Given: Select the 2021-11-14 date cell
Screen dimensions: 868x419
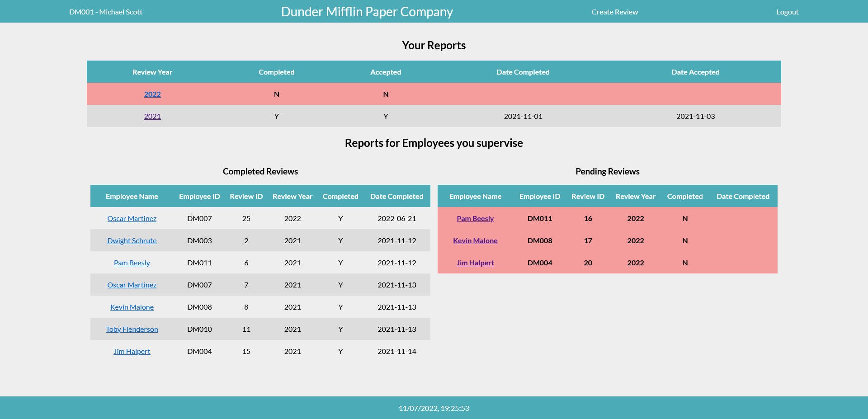Looking at the screenshot, I should tap(397, 351).
